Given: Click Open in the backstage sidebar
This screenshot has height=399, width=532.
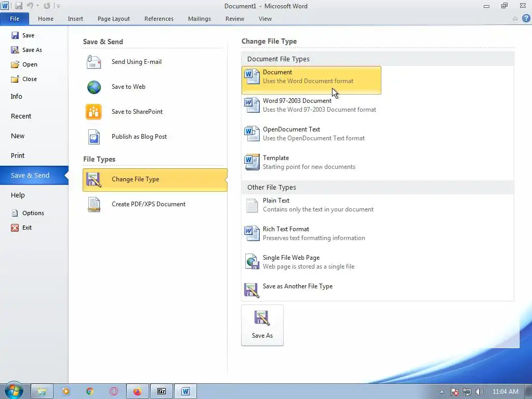Looking at the screenshot, I should pos(24,64).
